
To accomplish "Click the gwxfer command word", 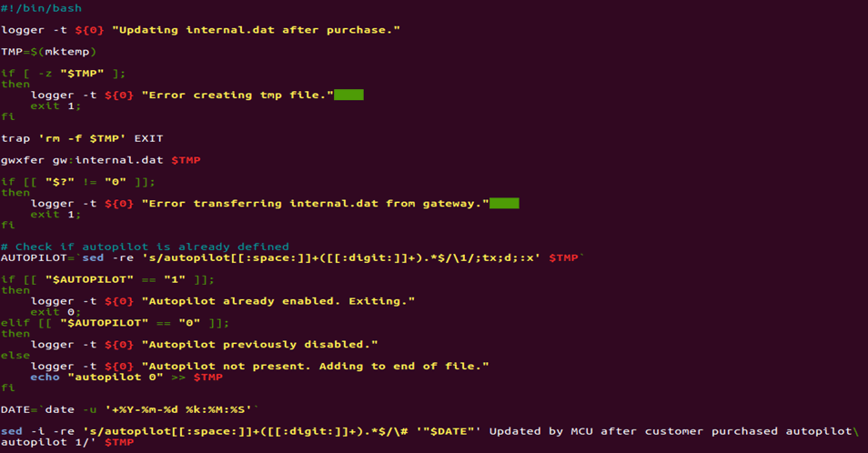I will [x=23, y=160].
